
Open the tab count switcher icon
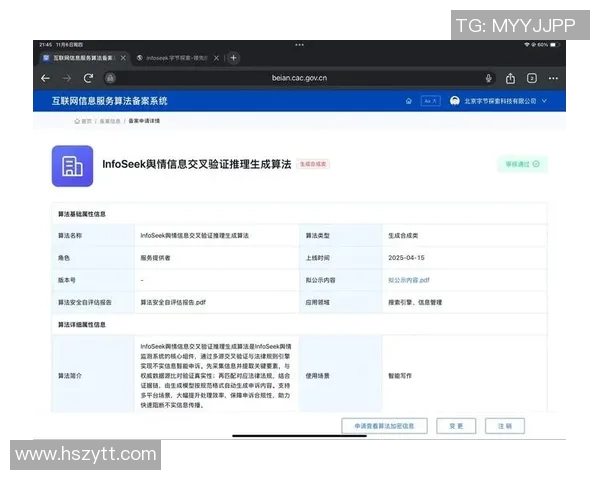[x=532, y=78]
